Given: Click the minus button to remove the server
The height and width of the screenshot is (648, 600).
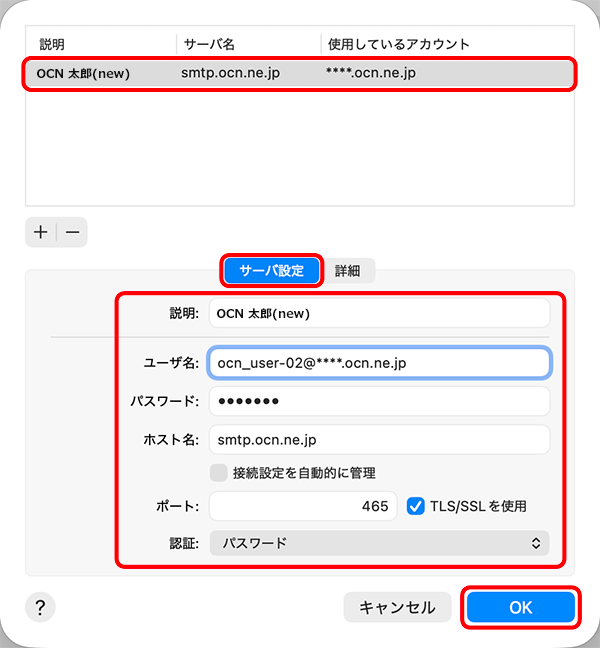Looking at the screenshot, I should 73,232.
